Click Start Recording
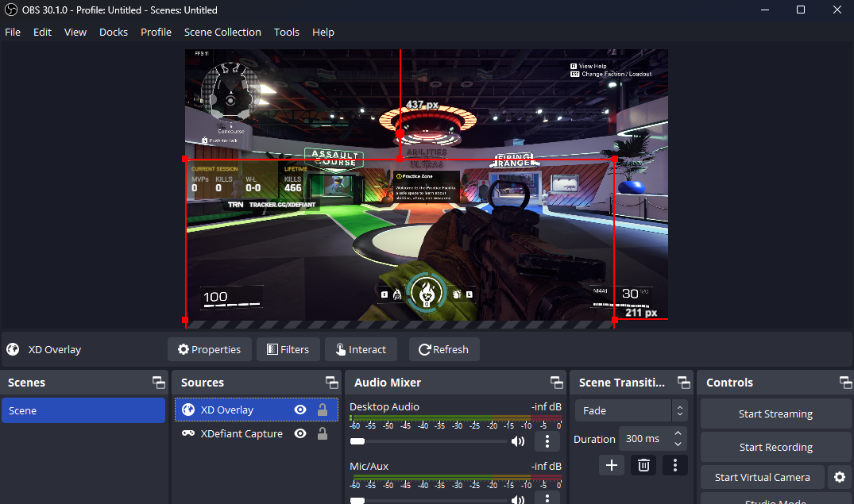This screenshot has height=504, width=854. pyautogui.click(x=775, y=447)
